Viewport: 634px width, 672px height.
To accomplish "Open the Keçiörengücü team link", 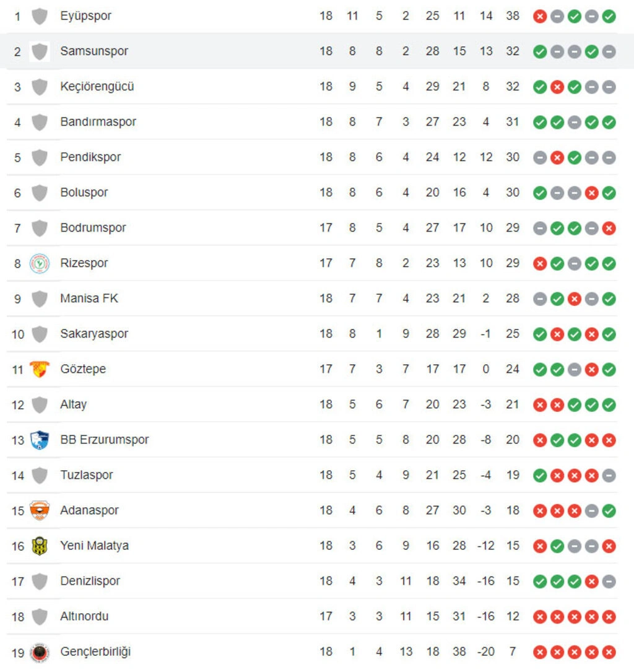I will [97, 87].
